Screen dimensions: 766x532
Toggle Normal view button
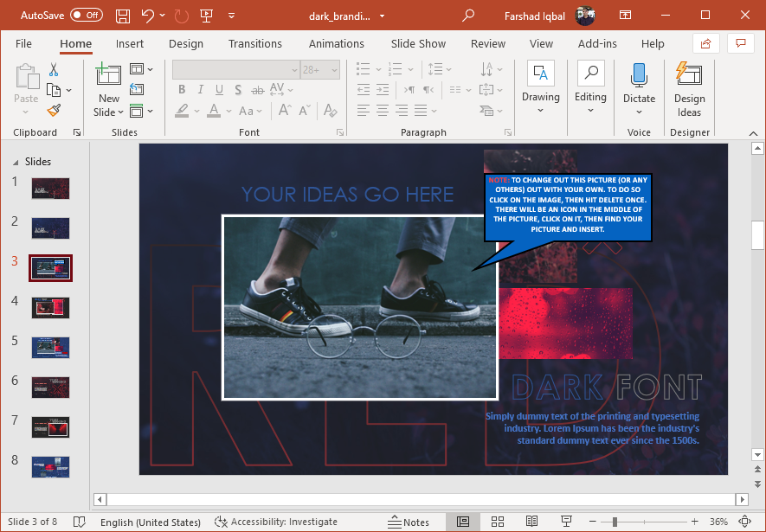[x=463, y=522]
